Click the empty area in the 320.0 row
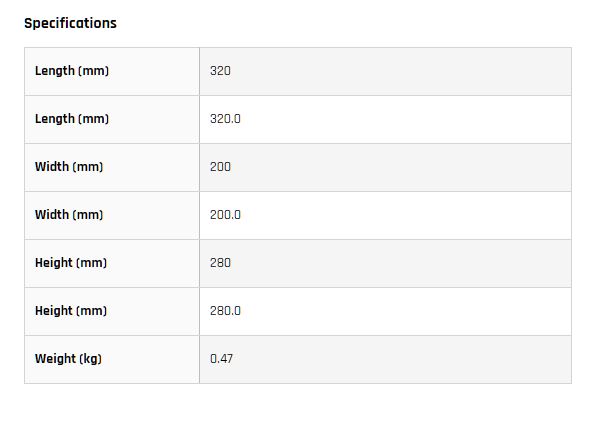610x426 pixels. click(406, 119)
